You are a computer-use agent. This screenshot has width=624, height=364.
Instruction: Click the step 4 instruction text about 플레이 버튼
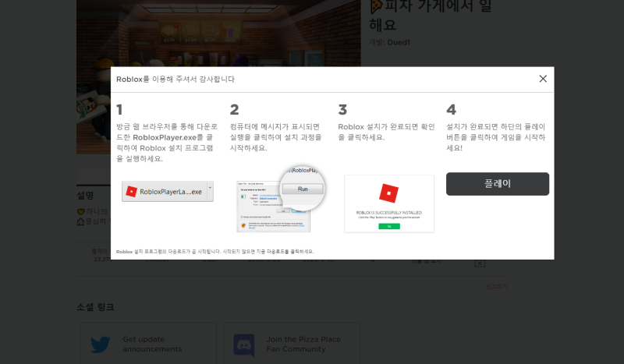(495, 137)
